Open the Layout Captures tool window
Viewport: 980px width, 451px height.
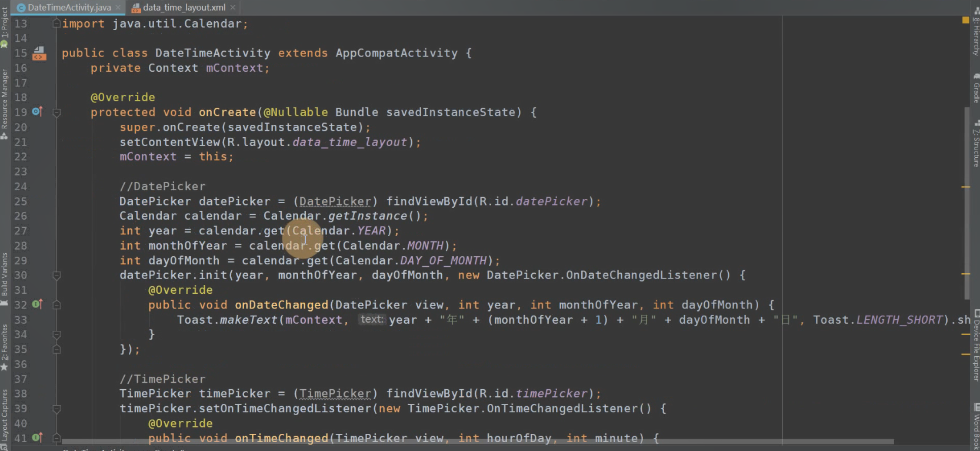pos(5,419)
